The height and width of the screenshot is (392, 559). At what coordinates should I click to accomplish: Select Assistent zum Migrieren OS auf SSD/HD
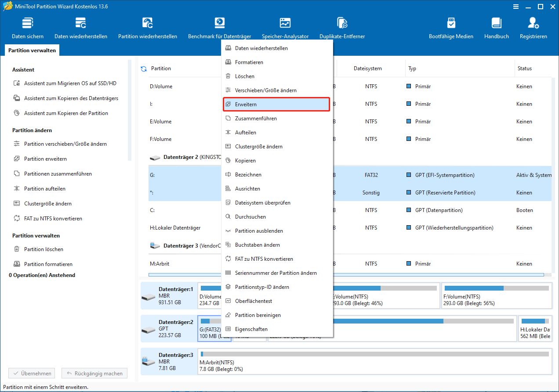(65, 83)
